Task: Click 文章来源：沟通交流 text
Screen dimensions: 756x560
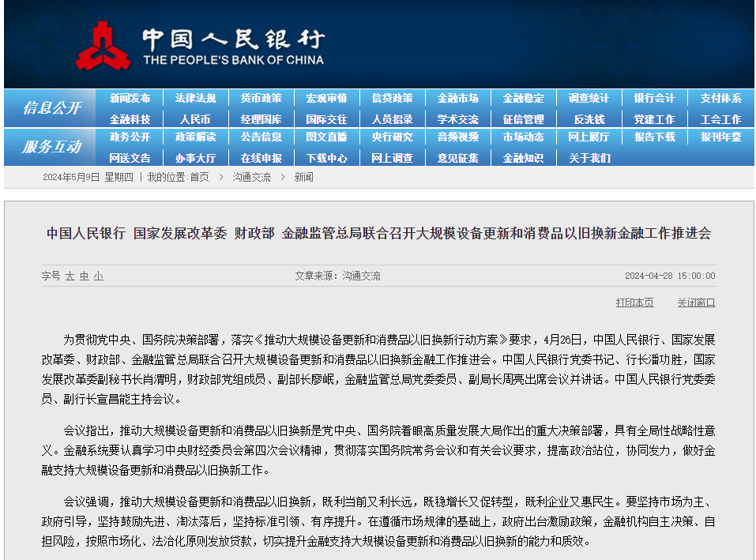Action: point(337,276)
